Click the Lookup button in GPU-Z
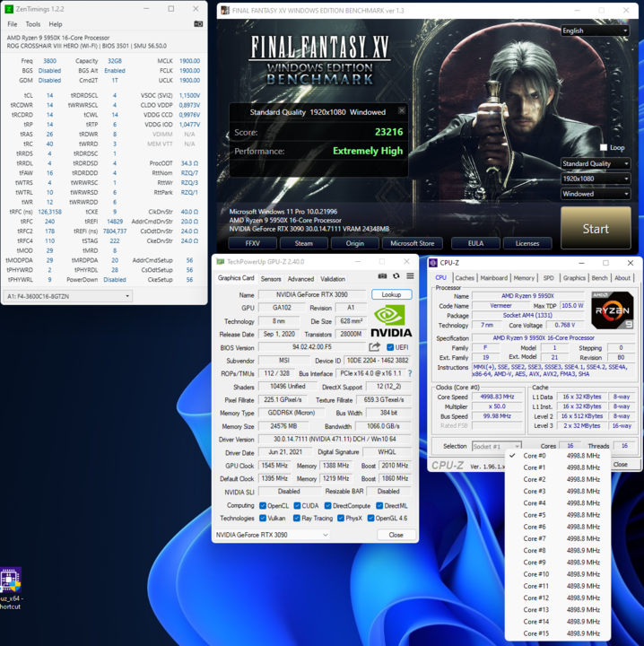The width and height of the screenshot is (644, 646). pyautogui.click(x=391, y=294)
